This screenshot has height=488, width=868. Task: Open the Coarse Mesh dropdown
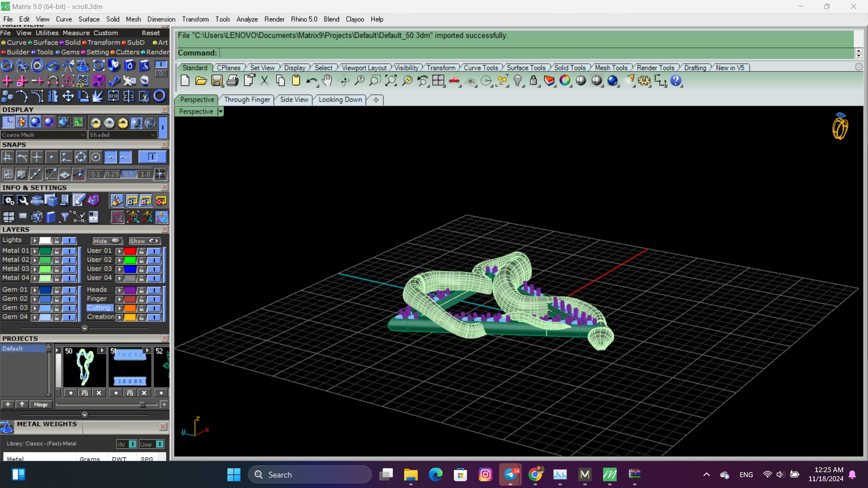point(43,135)
